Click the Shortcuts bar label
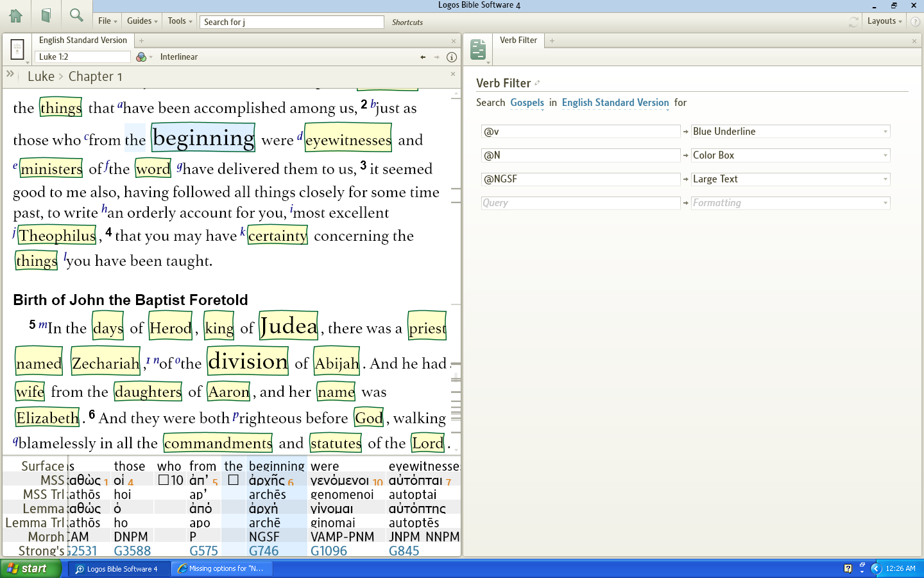This screenshot has width=924, height=578. coord(407,22)
